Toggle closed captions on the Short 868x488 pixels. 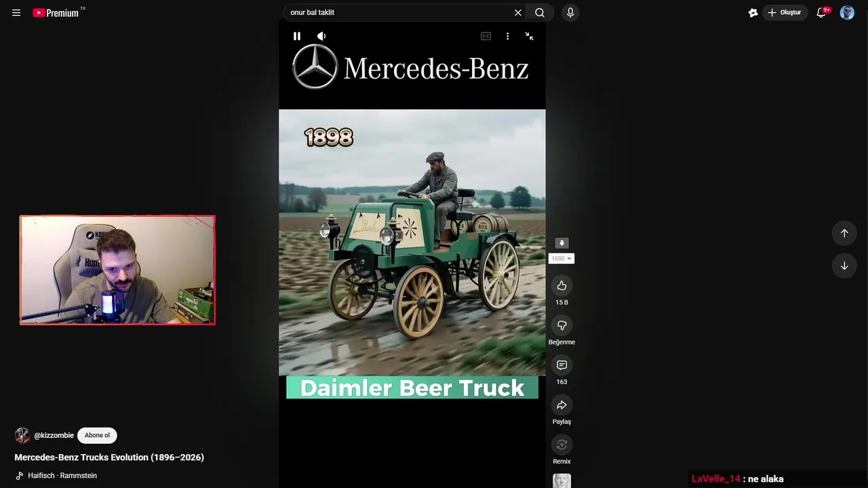(486, 36)
